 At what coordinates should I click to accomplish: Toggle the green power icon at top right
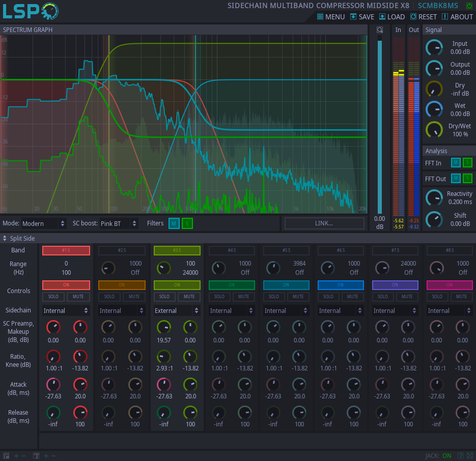tap(469, 6)
